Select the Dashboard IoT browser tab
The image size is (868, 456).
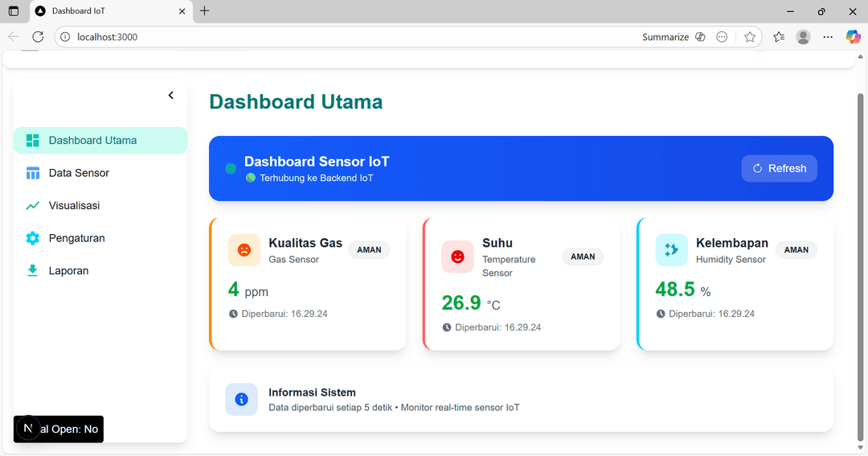tap(111, 11)
